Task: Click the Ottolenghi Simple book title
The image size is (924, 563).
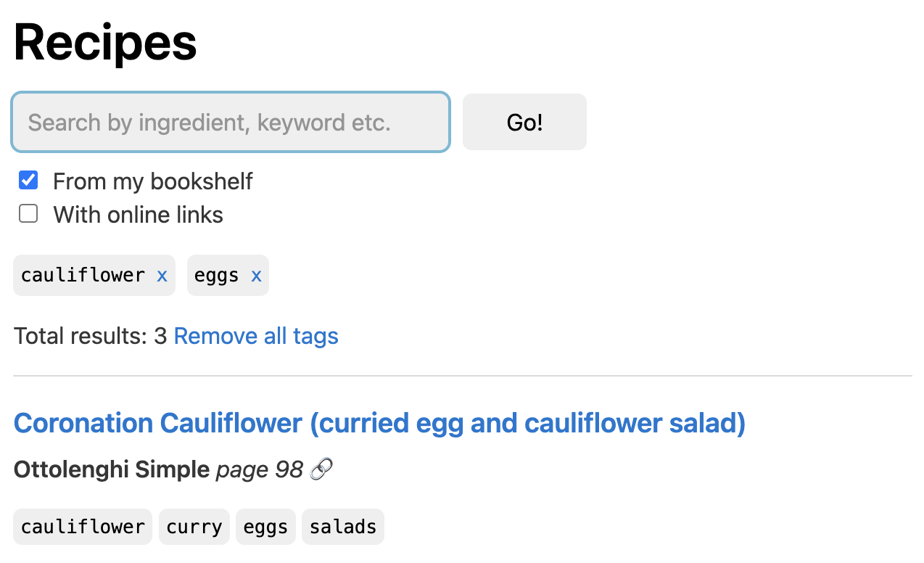Action: 110,469
